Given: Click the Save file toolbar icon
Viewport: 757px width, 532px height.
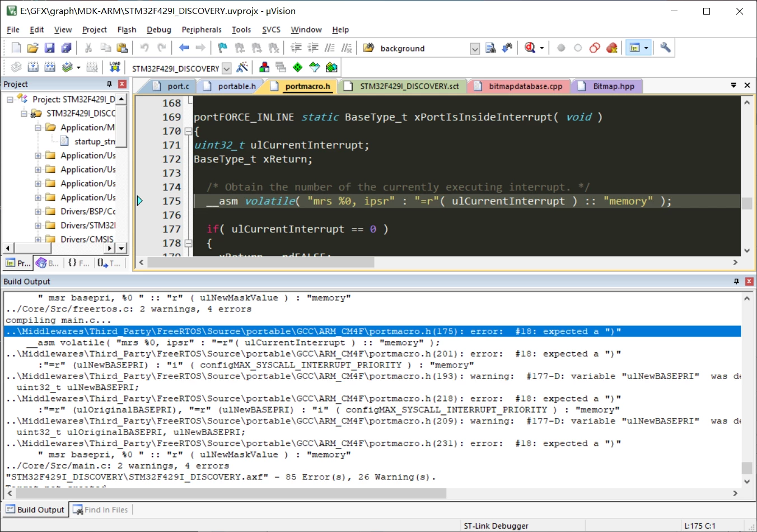Looking at the screenshot, I should [49, 48].
